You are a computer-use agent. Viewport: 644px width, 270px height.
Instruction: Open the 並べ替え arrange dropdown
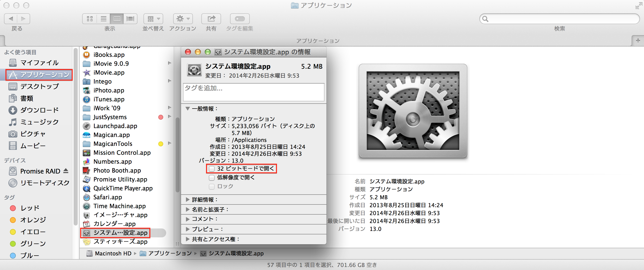(x=153, y=19)
